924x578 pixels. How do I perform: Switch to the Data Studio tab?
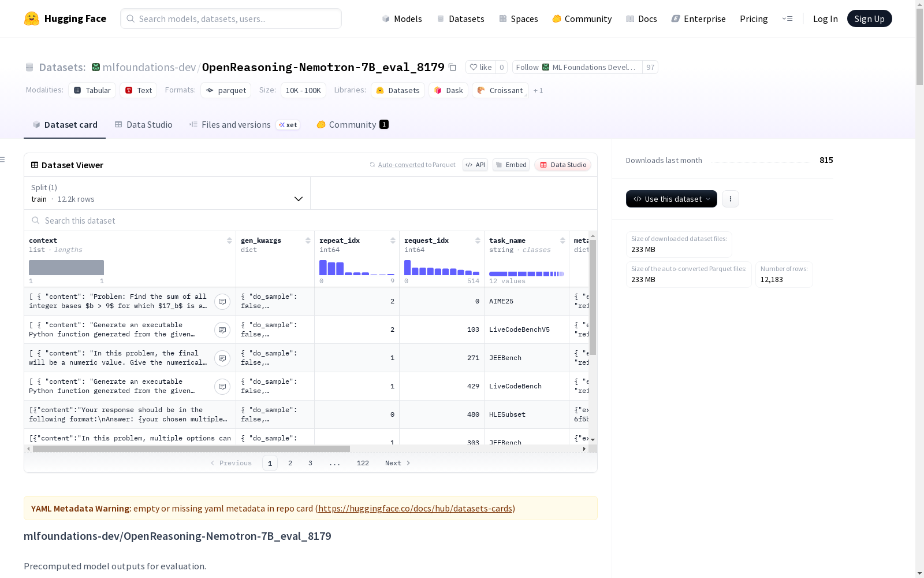tap(144, 125)
